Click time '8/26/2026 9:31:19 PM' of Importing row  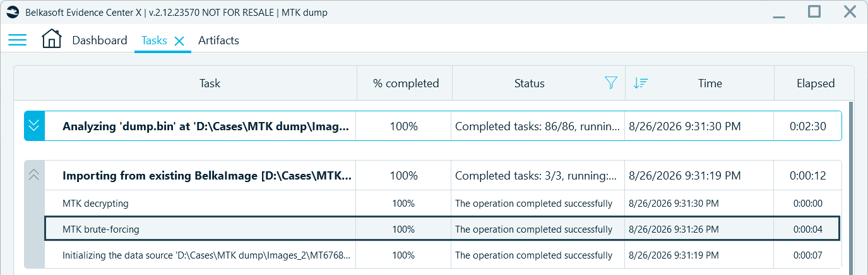click(685, 175)
